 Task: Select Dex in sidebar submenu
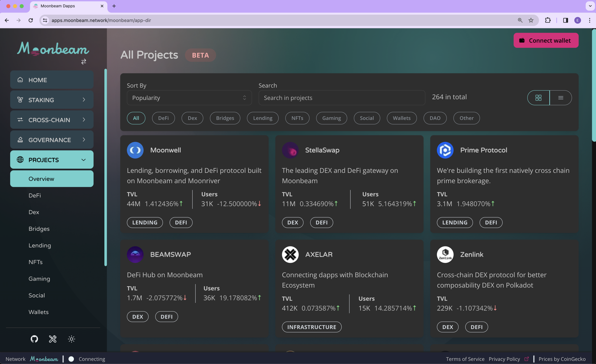[x=34, y=212]
